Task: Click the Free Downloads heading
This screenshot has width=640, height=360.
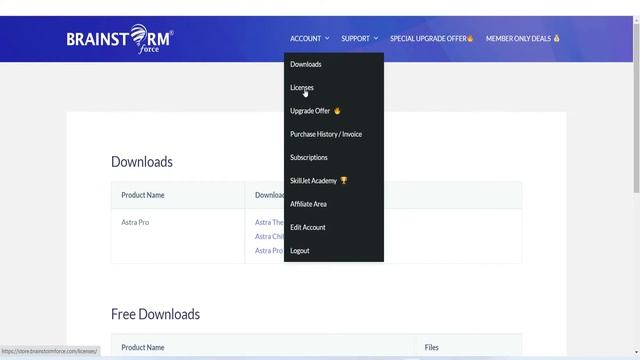Action: click(156, 314)
